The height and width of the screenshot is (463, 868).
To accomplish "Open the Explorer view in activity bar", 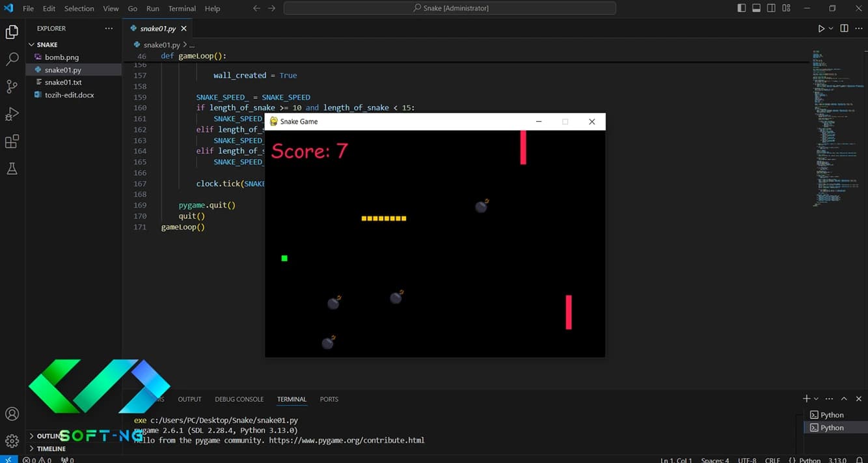I will pos(12,32).
